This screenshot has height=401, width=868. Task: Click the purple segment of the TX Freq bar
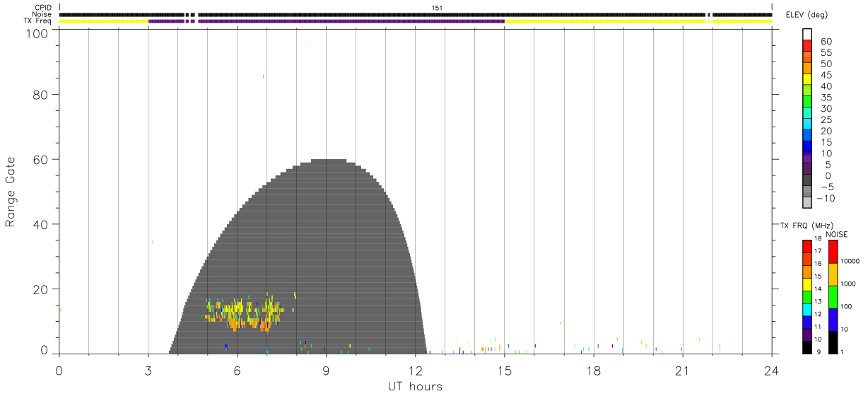pos(326,21)
